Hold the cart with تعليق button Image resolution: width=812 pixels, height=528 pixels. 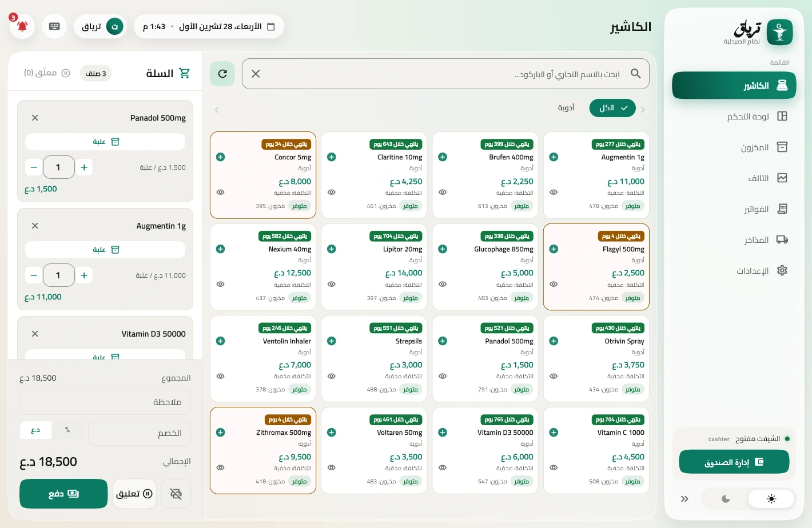coord(134,494)
